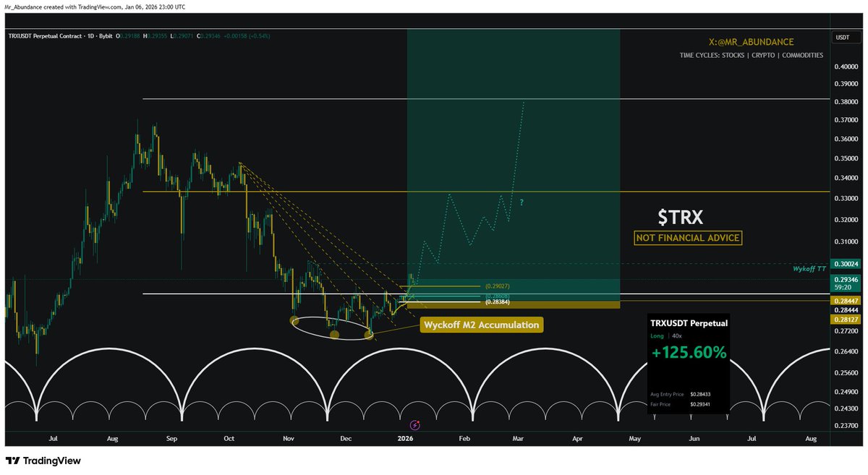Click the question mark annotation inside the projection

point(522,203)
